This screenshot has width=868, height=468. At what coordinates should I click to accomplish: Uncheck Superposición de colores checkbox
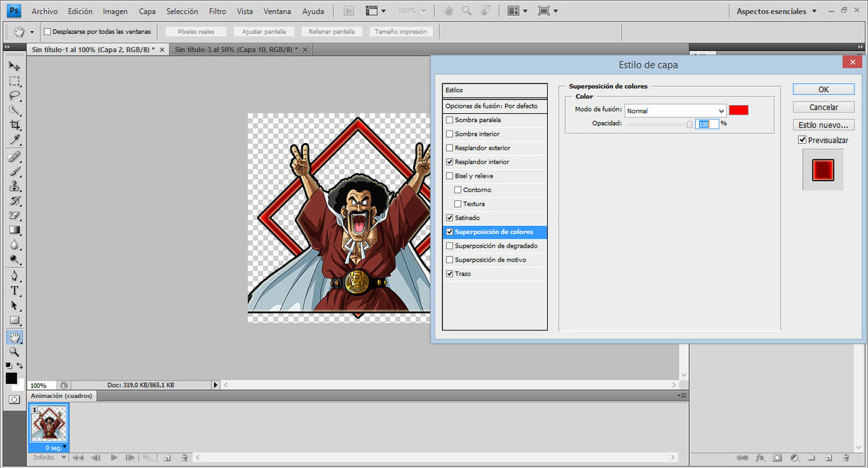(x=450, y=232)
